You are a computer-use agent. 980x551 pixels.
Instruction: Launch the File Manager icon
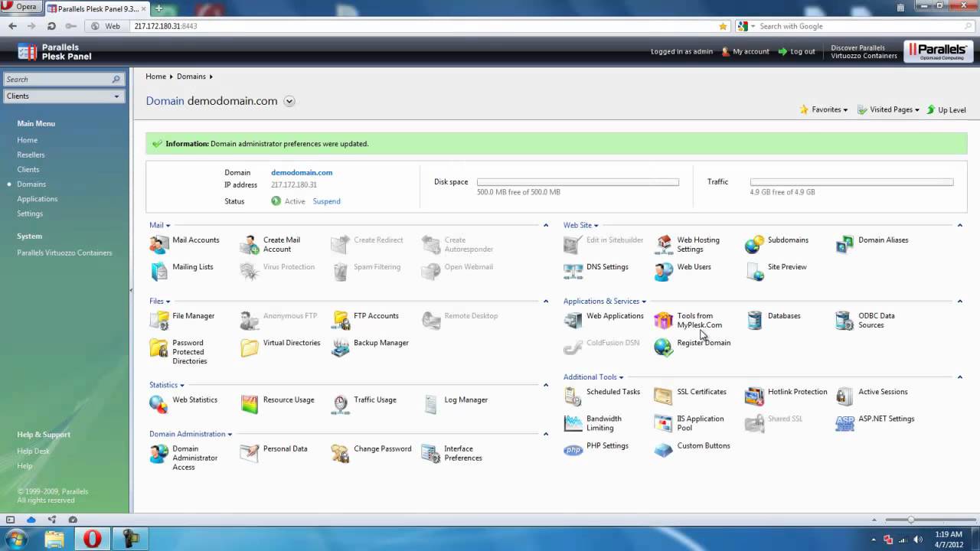(159, 320)
